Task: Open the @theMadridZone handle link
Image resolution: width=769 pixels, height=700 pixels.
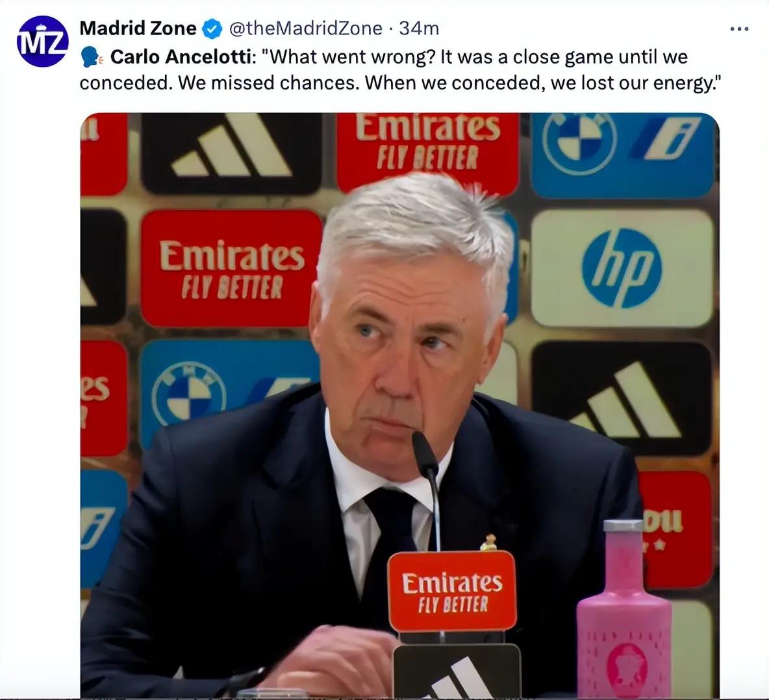Action: 305,29
